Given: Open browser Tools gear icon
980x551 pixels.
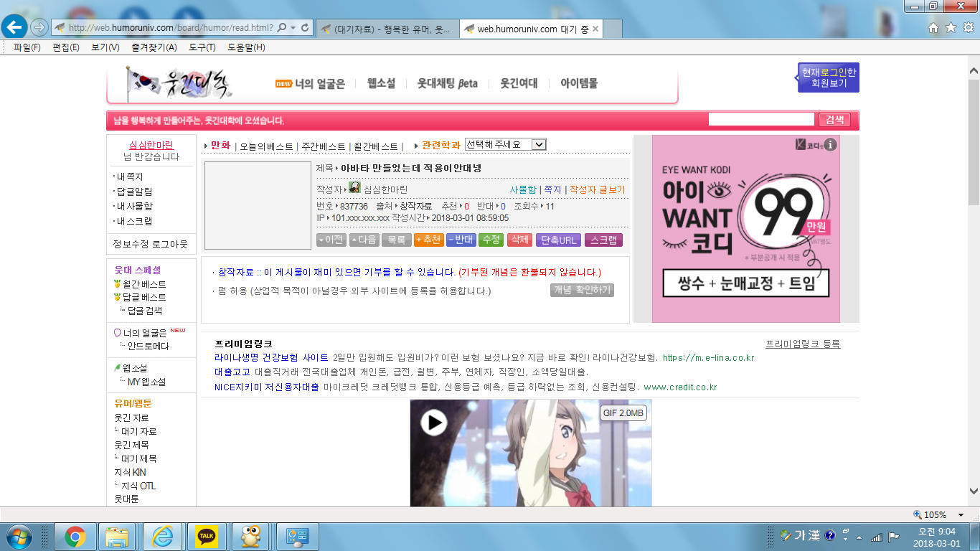Looking at the screenshot, I should (x=968, y=28).
